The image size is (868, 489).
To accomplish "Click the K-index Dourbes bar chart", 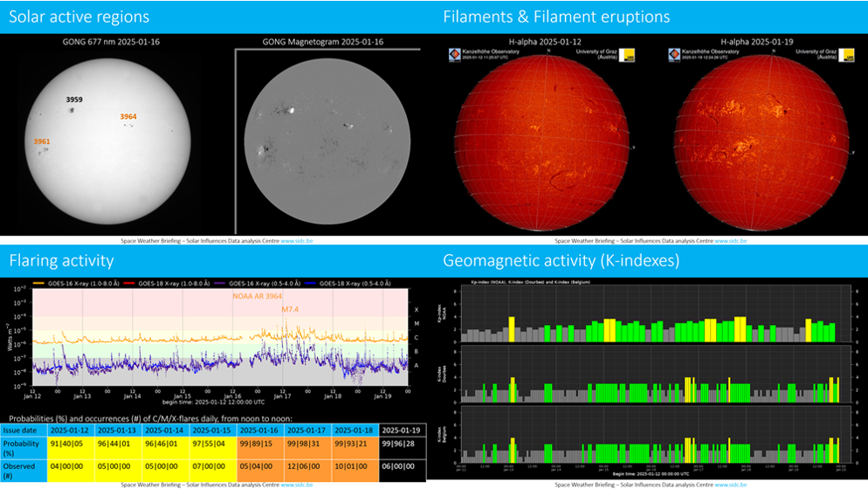I will point(656,374).
